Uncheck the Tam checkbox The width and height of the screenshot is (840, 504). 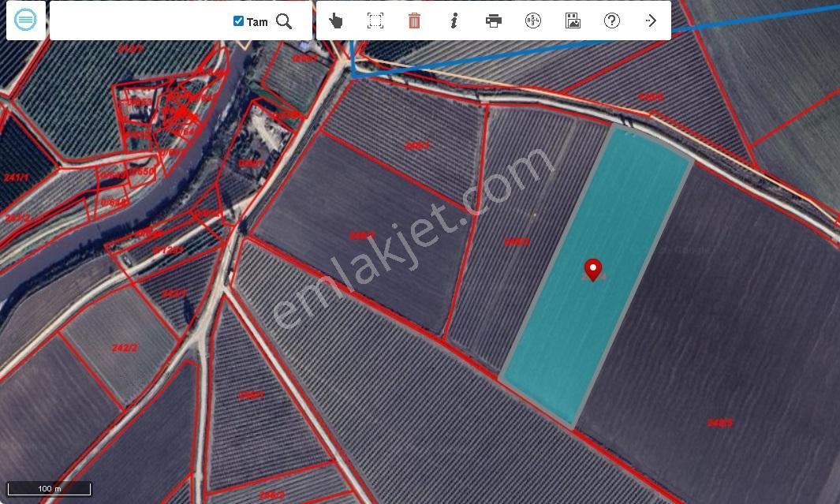238,21
